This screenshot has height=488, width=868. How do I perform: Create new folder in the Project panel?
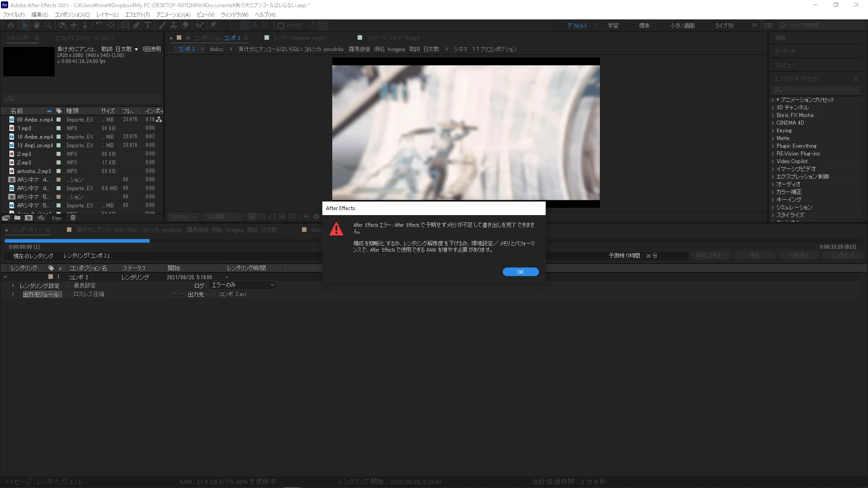17,218
